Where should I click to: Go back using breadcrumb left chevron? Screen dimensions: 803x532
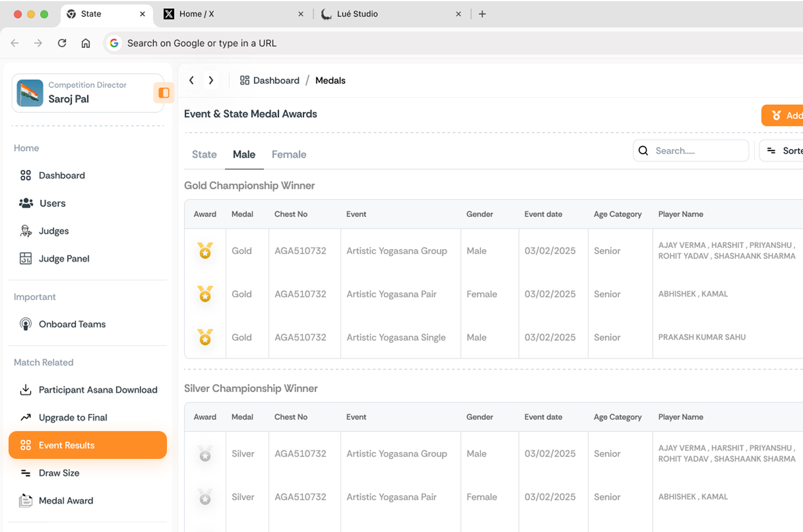[191, 81]
